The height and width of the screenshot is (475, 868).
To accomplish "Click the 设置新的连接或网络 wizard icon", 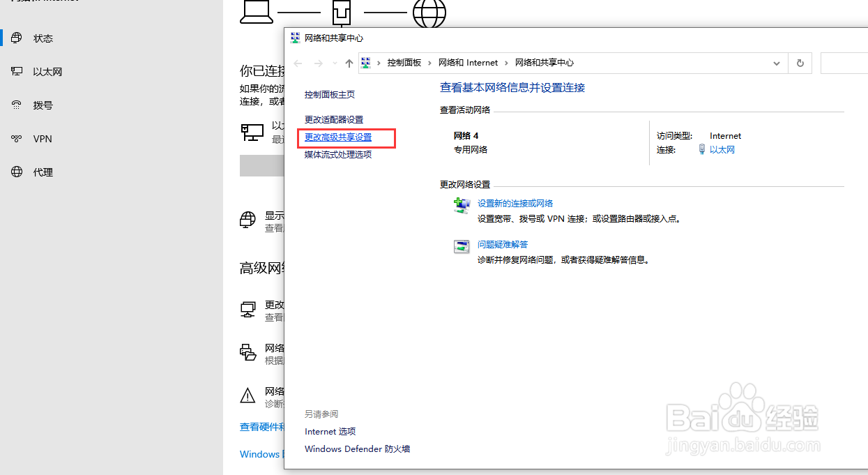I will coord(462,205).
